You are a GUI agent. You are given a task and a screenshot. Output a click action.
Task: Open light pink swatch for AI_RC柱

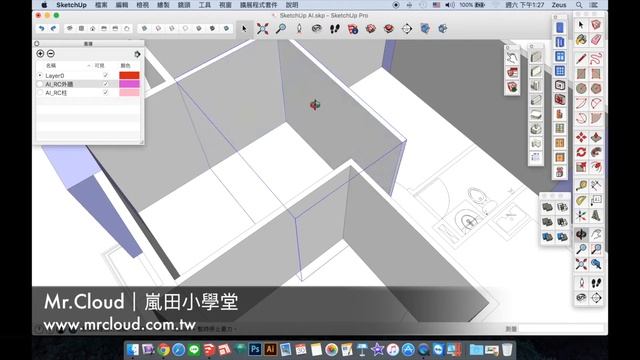tap(129, 93)
